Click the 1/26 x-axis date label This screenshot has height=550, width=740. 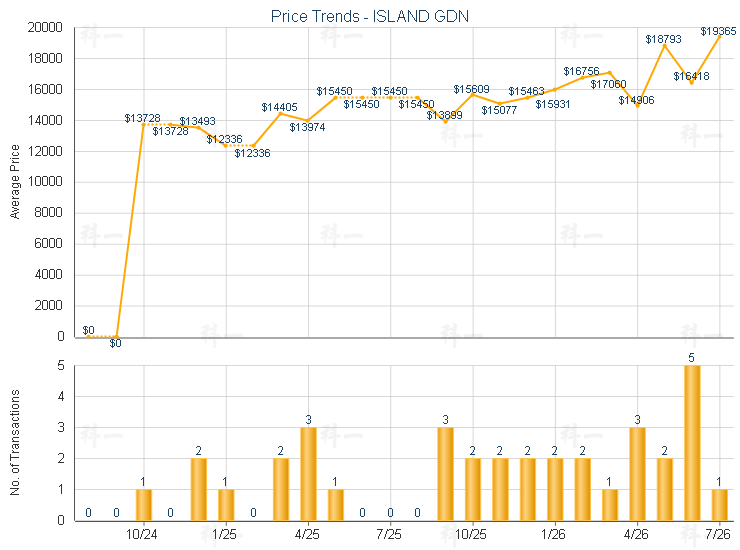pos(553,534)
